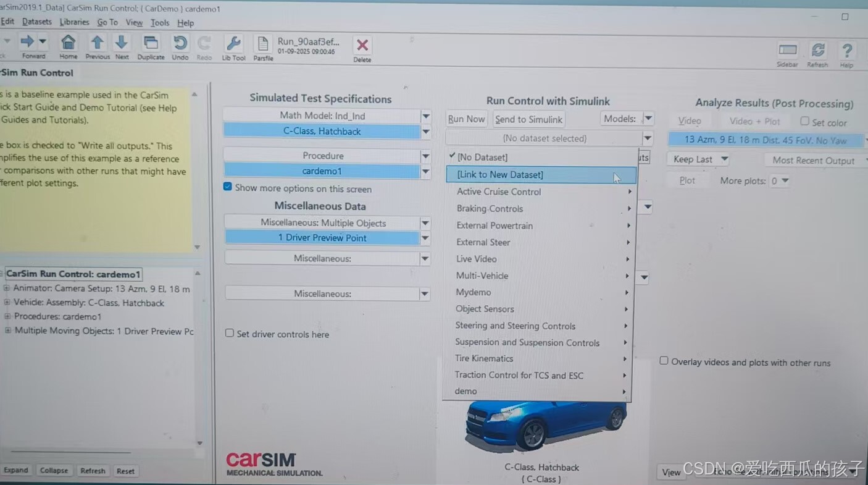Expand Procedures: cardemo1 tree node

pos(7,316)
